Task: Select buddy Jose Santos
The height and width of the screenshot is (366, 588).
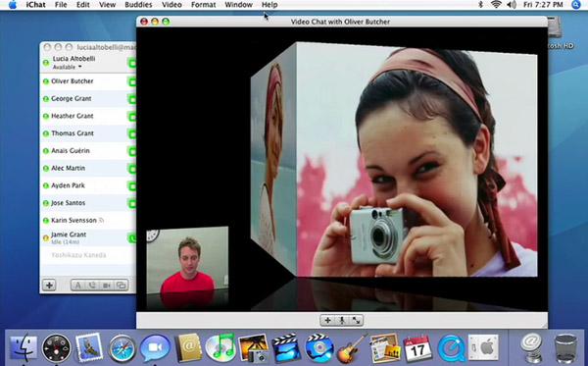Action: [x=88, y=203]
